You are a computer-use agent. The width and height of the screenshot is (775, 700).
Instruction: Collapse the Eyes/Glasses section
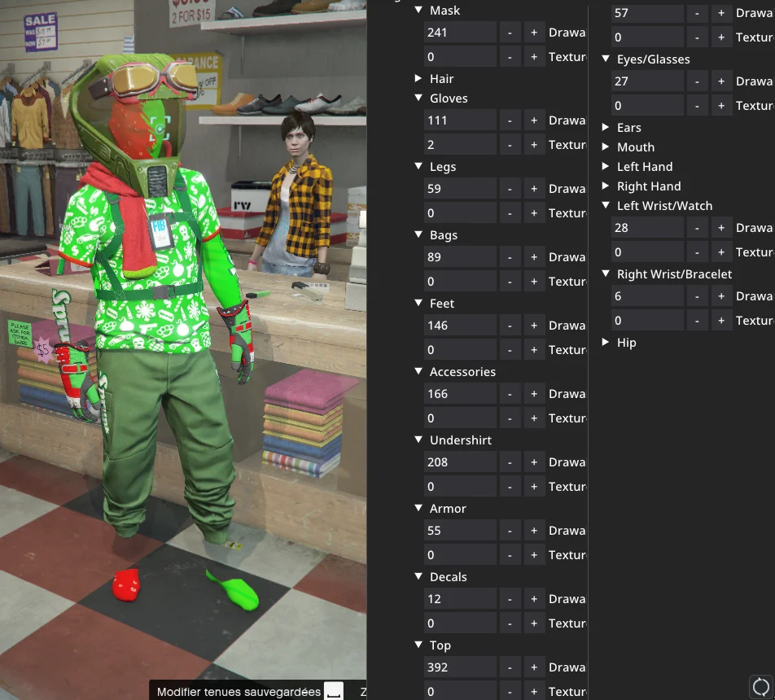pos(606,59)
